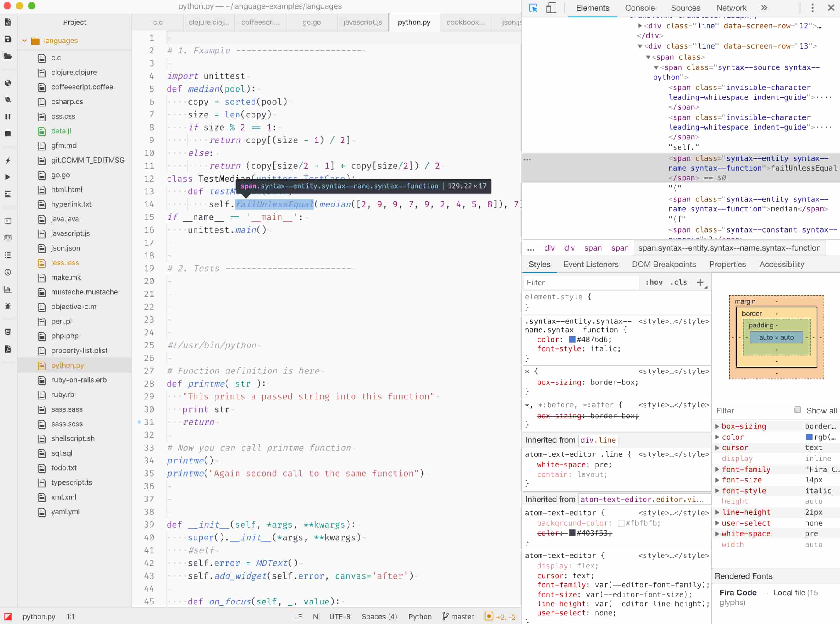Click the info circle toolbar icon
Screen dimensions: 840x624
8,272
